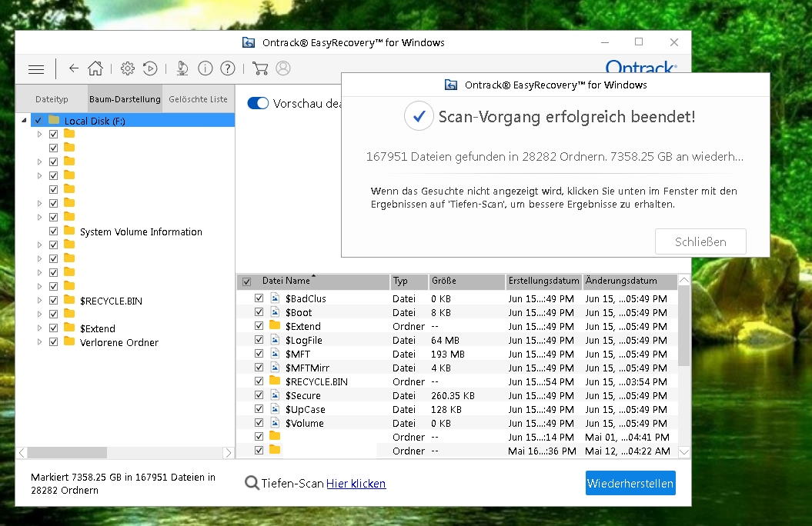
Task: Click the $Extend folder icon in file list
Action: 275,326
